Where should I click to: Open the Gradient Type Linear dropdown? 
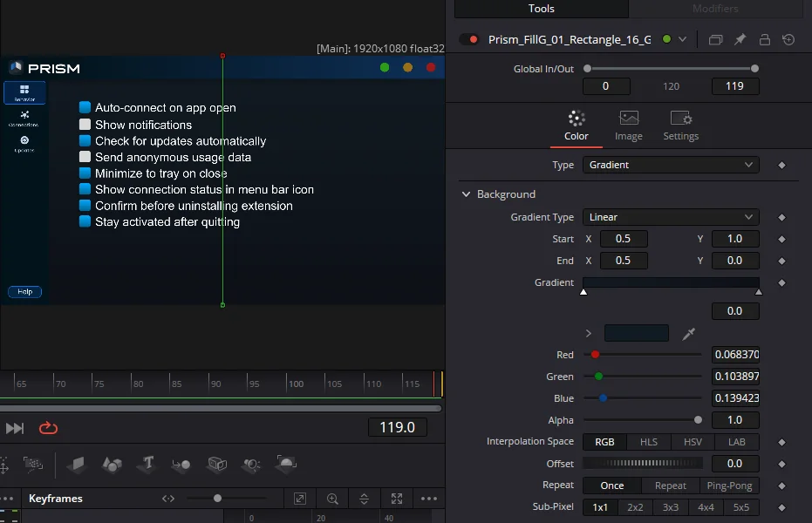click(x=671, y=217)
